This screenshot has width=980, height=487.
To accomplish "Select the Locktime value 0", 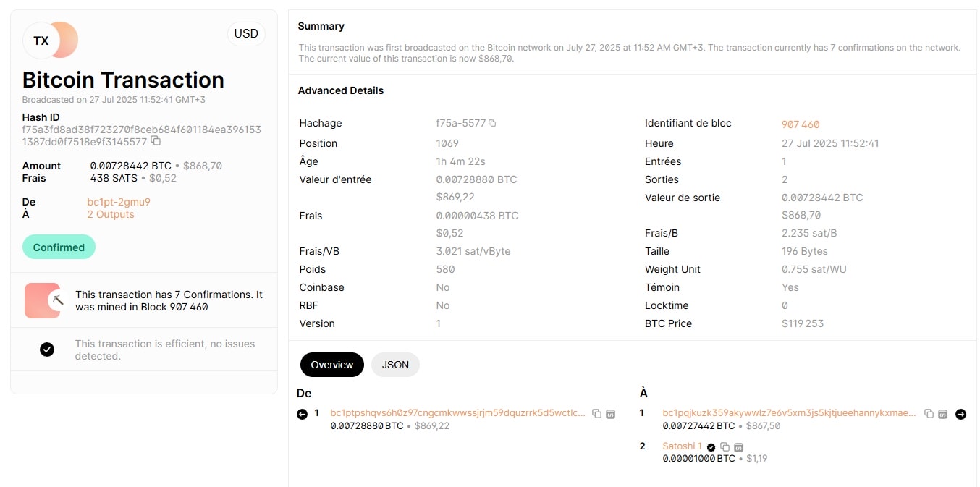I will (785, 305).
